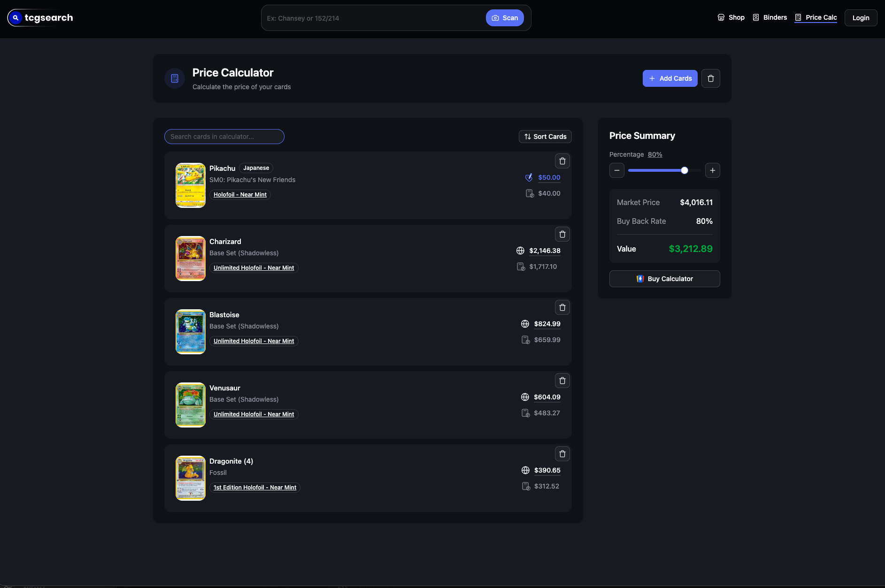Click the Blastoise card name
The width and height of the screenshot is (885, 588).
224,315
